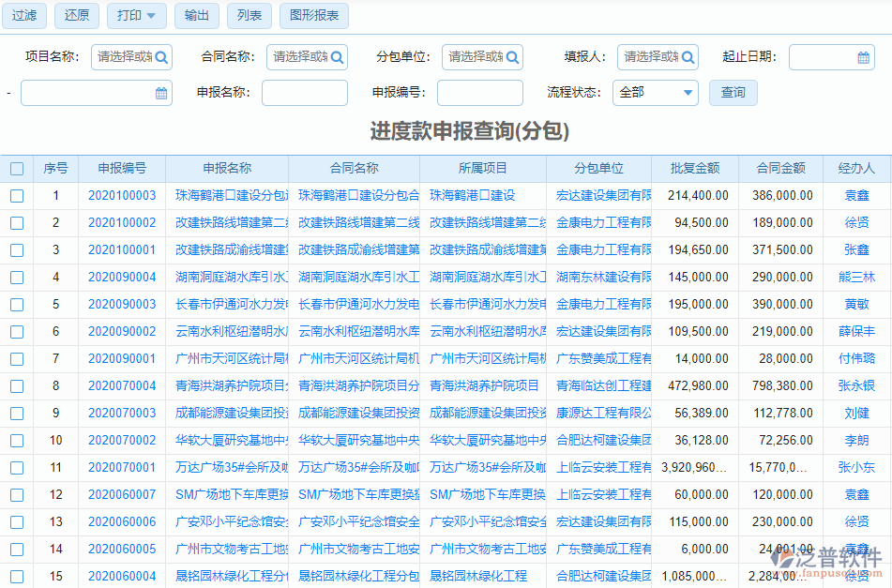This screenshot has height=588, width=892.
Task: Open the 流程状态 dropdown showing 全部
Action: point(655,93)
